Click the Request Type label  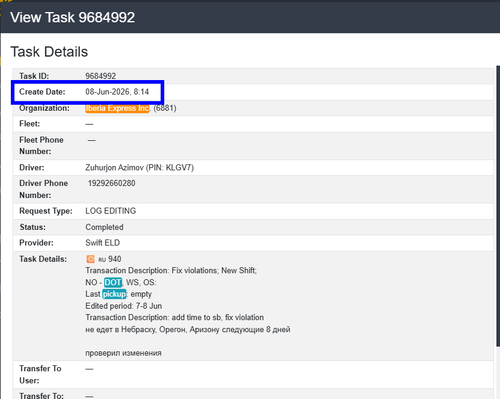[x=46, y=211]
